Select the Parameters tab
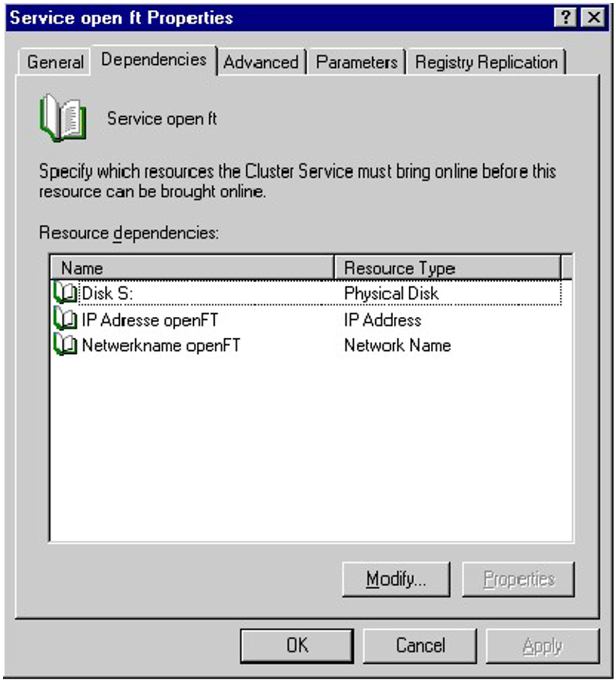The image size is (616, 683). (356, 62)
